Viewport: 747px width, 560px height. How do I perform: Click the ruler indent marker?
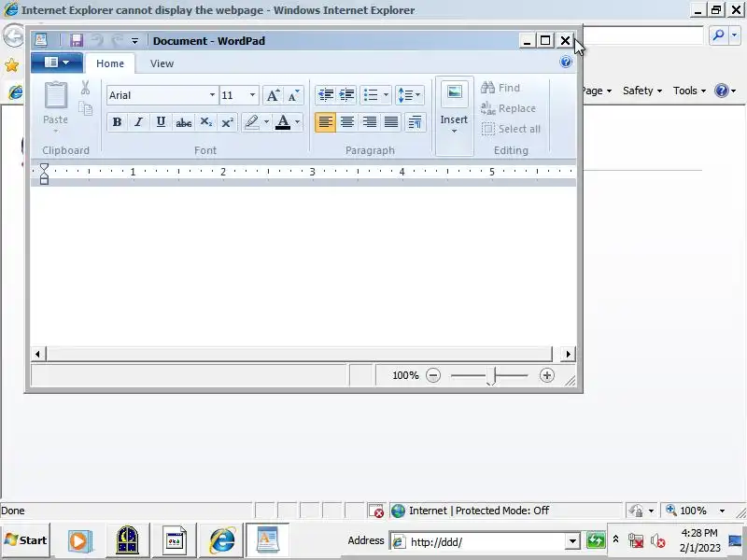point(44,174)
